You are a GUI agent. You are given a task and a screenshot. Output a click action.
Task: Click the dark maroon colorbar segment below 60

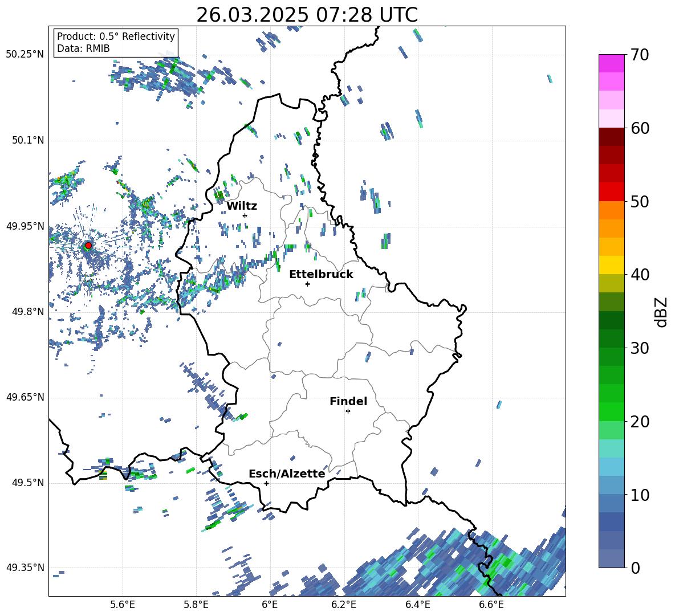[611, 137]
